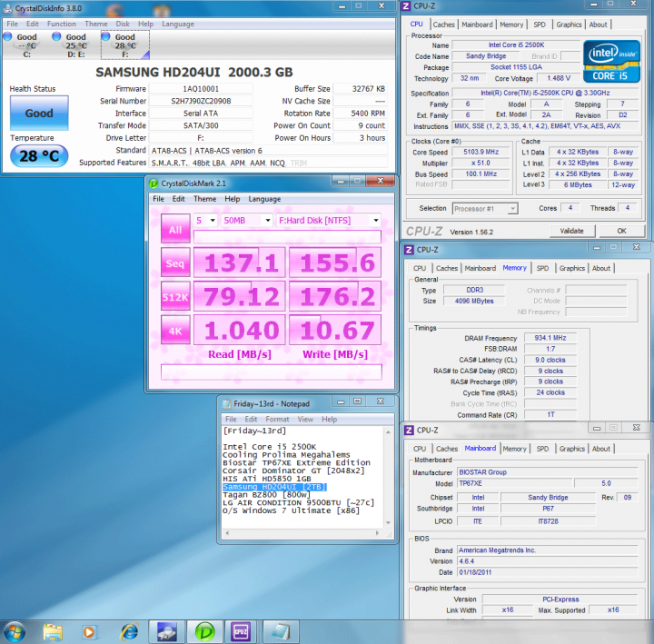Click the Firmware value 1AQ10001
654x644 pixels.
[x=201, y=89]
